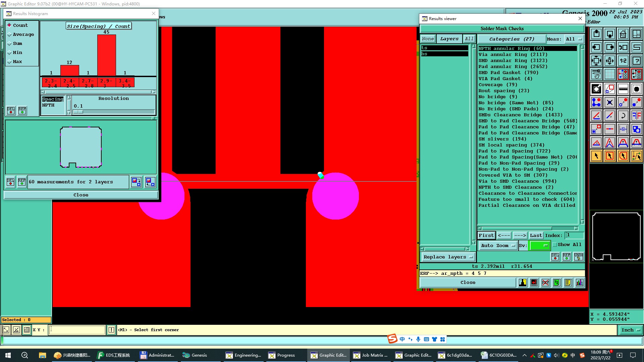Select the ruler measure tool

click(x=623, y=89)
